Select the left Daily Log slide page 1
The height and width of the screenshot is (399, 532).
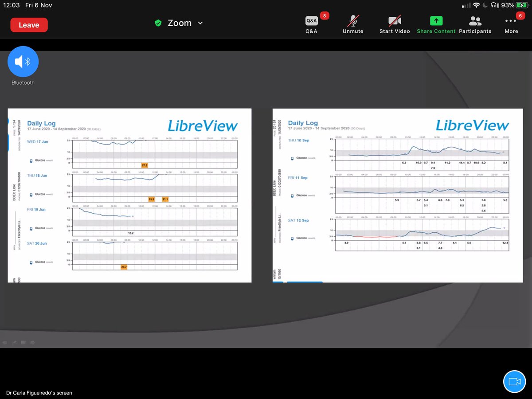click(x=129, y=196)
